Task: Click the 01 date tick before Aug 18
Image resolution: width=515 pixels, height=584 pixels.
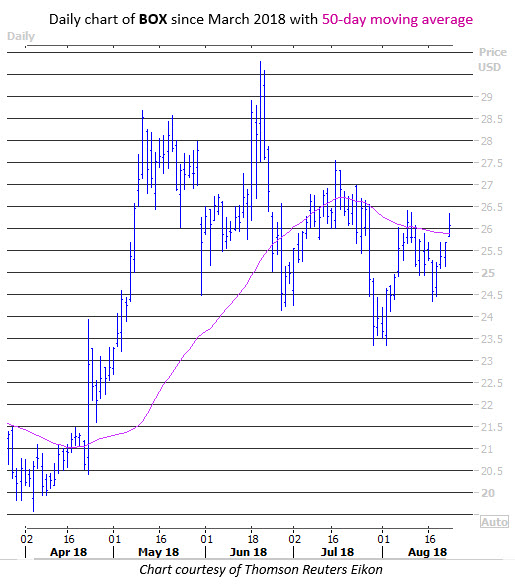Action: click(x=384, y=539)
